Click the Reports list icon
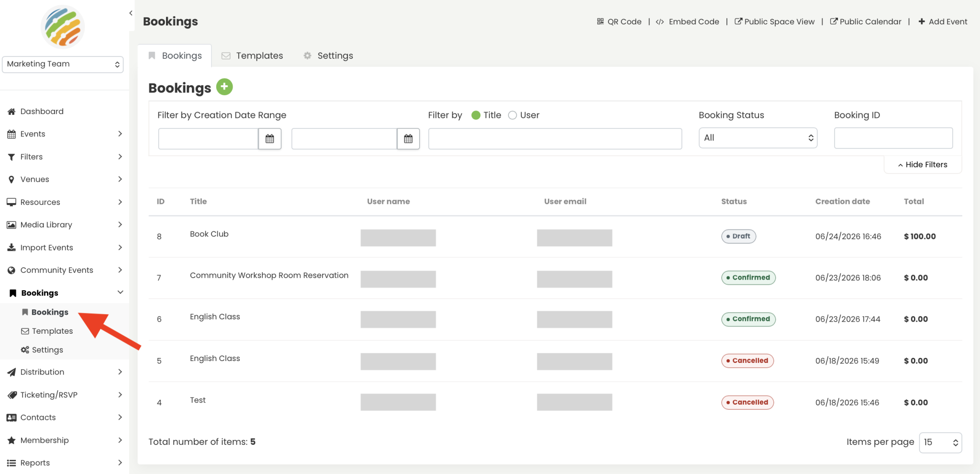This screenshot has height=474, width=980. [x=11, y=463]
